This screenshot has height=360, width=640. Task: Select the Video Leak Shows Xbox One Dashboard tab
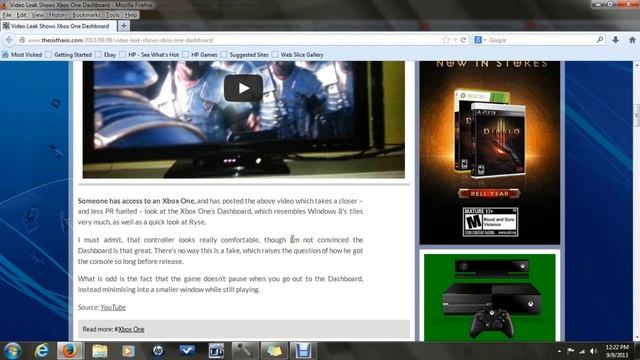click(x=58, y=26)
